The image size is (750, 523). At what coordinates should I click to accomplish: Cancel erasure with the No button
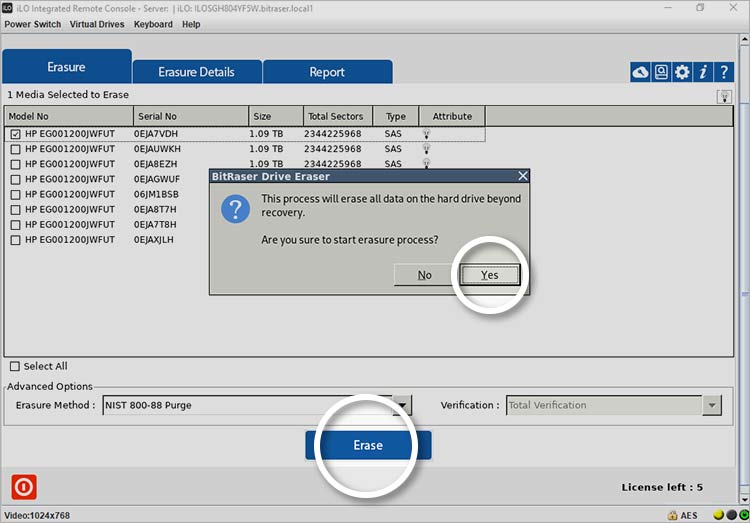point(424,275)
